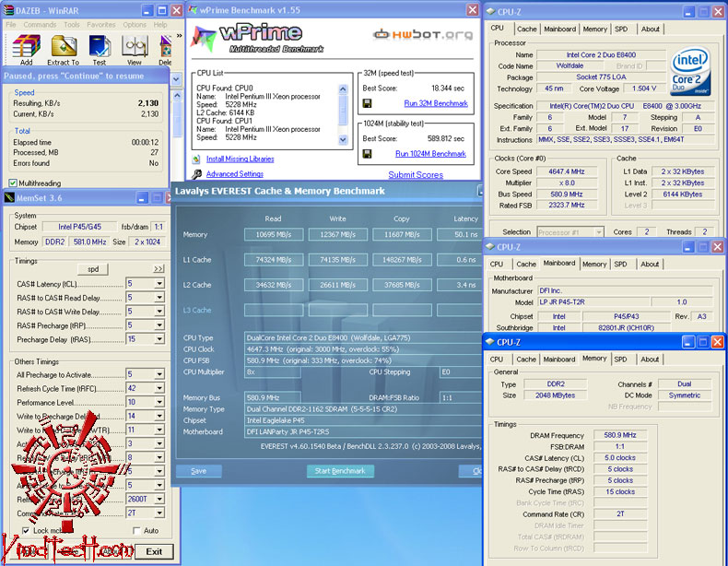Open Performance Level dropdown in MemSet
The width and height of the screenshot is (728, 566).
159,402
